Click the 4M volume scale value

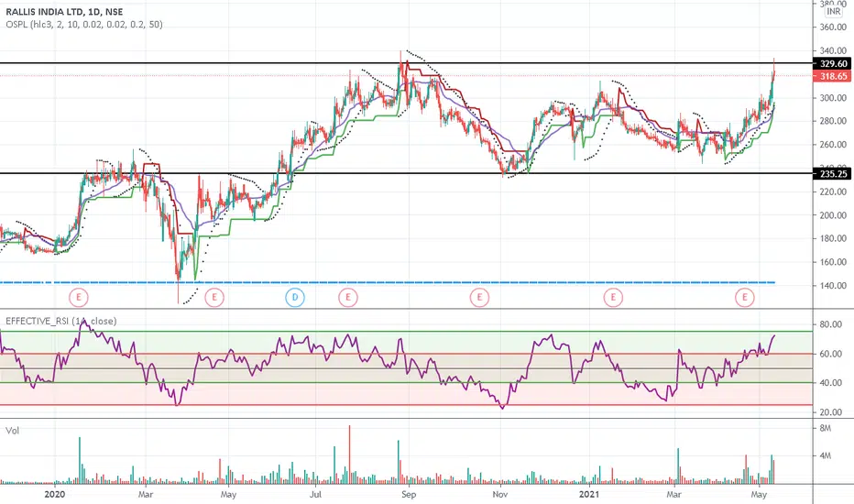click(x=826, y=455)
